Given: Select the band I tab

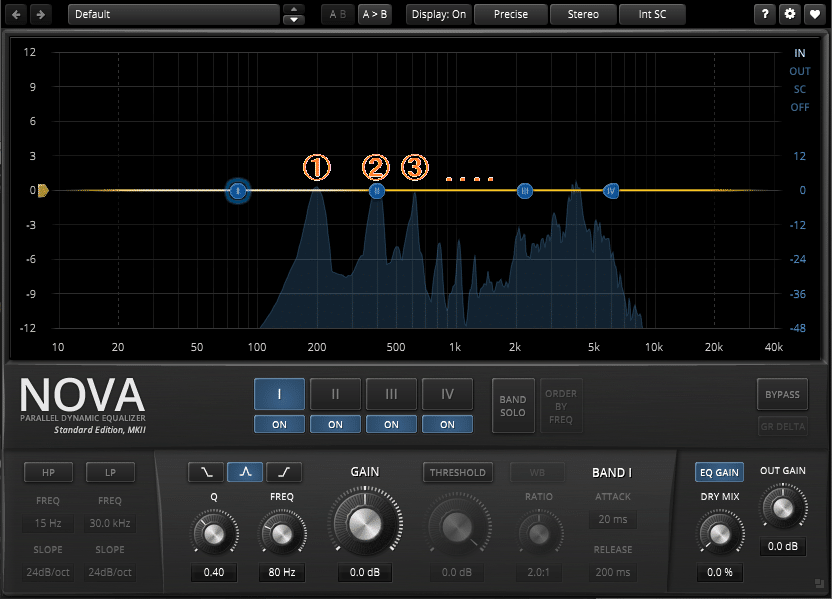Looking at the screenshot, I should click(280, 394).
